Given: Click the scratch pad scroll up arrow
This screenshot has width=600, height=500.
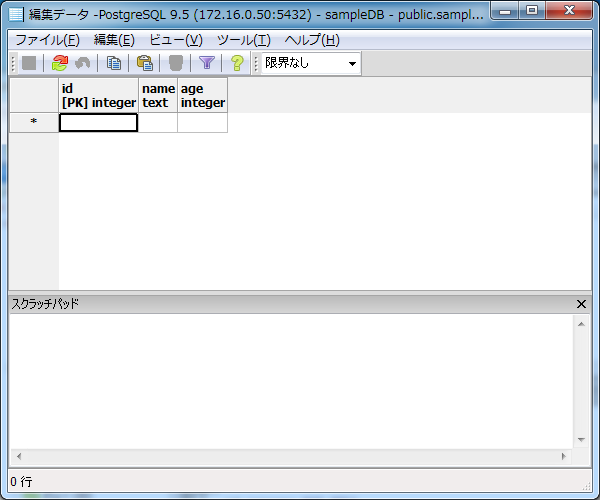Looking at the screenshot, I should coord(581,324).
